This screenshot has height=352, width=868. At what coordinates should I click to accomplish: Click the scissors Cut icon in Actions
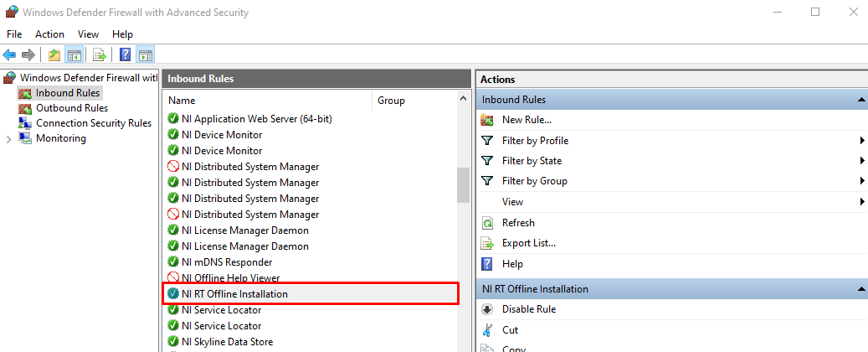[x=487, y=330]
